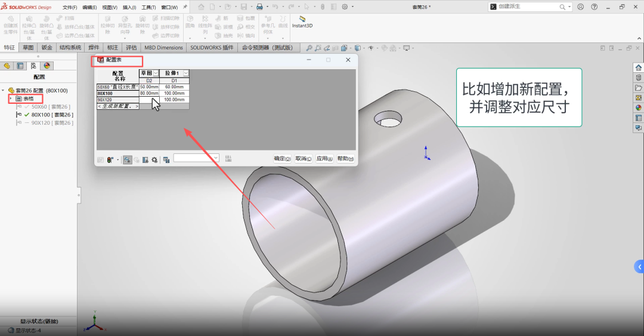
Task: Collapse the 套筒26 配置 root node
Action: coord(4,91)
